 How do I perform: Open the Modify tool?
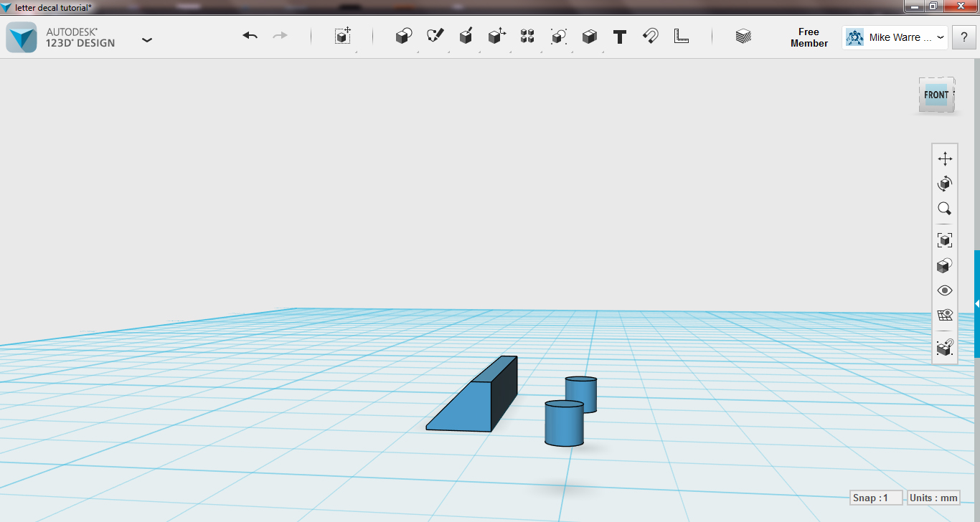click(x=496, y=36)
